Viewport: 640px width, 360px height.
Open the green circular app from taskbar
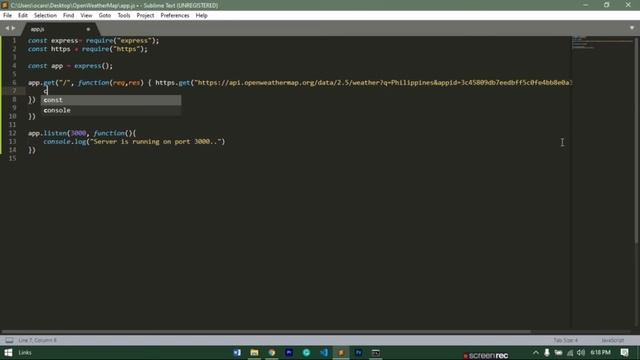coord(307,353)
